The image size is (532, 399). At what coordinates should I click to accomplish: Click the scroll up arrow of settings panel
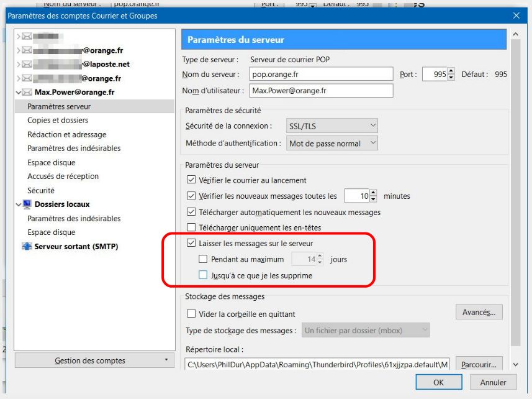point(516,34)
